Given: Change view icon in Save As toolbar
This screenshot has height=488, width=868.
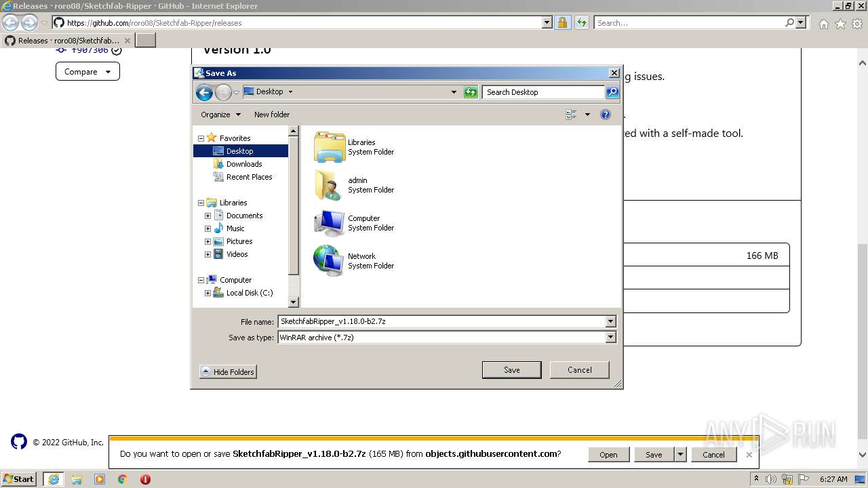Looking at the screenshot, I should (x=571, y=115).
